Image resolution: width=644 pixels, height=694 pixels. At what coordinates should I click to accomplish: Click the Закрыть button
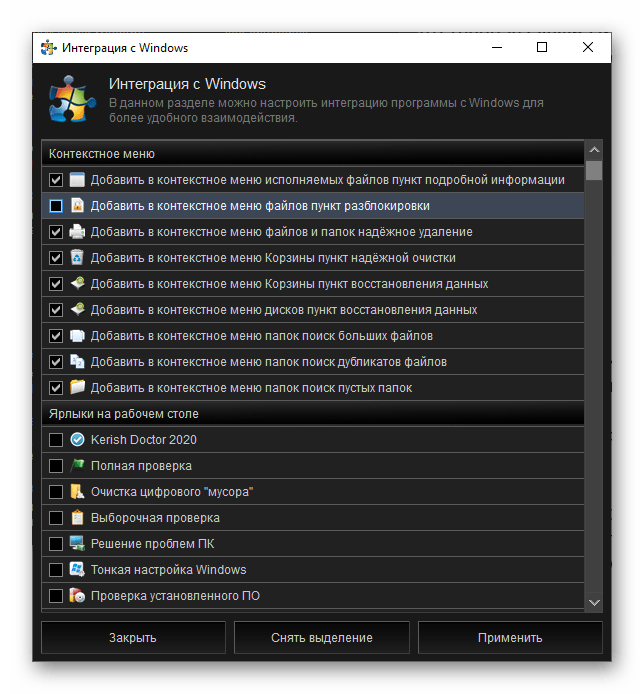point(133,637)
